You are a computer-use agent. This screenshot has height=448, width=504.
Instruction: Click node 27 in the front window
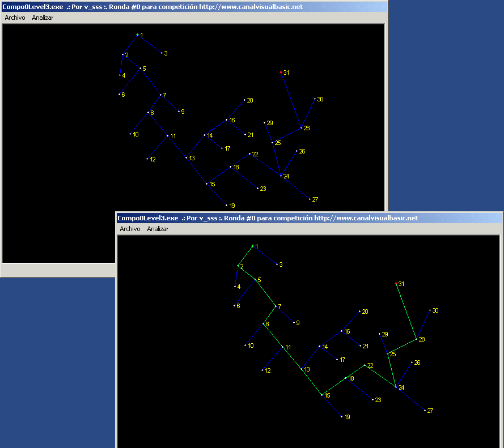pos(425,410)
